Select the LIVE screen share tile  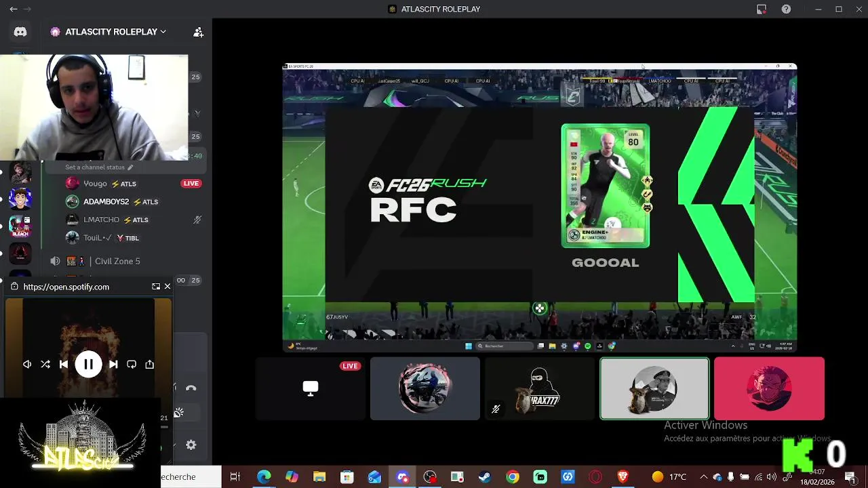coord(311,388)
